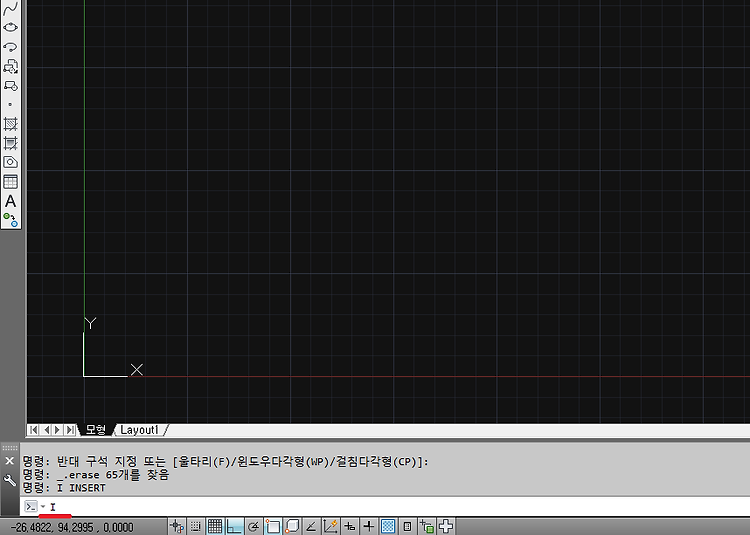Click in the command line input field
Image resolution: width=750 pixels, height=535 pixels.
397,506
